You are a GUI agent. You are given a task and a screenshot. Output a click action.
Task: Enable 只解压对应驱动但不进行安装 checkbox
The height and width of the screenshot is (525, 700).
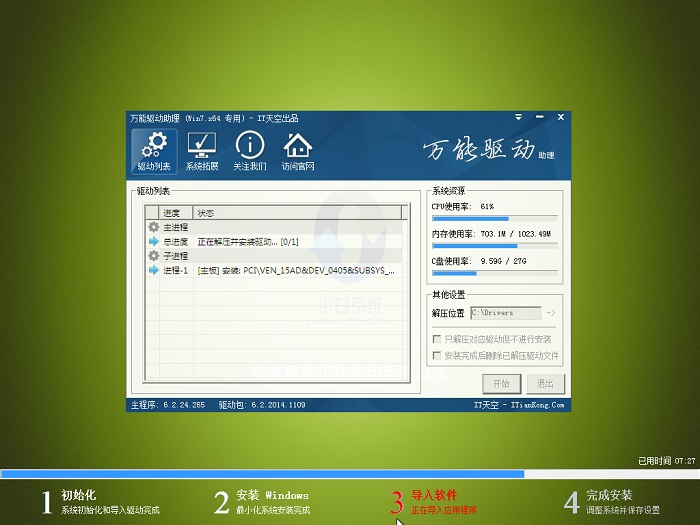[x=437, y=339]
